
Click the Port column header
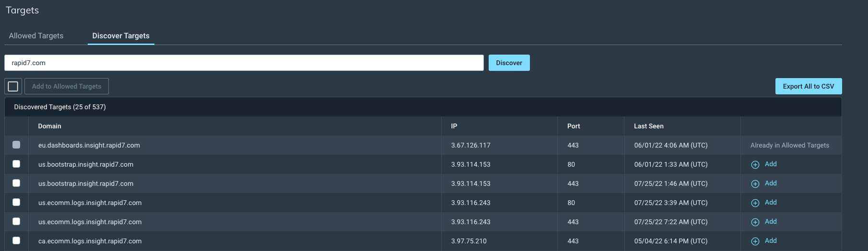[x=574, y=126]
